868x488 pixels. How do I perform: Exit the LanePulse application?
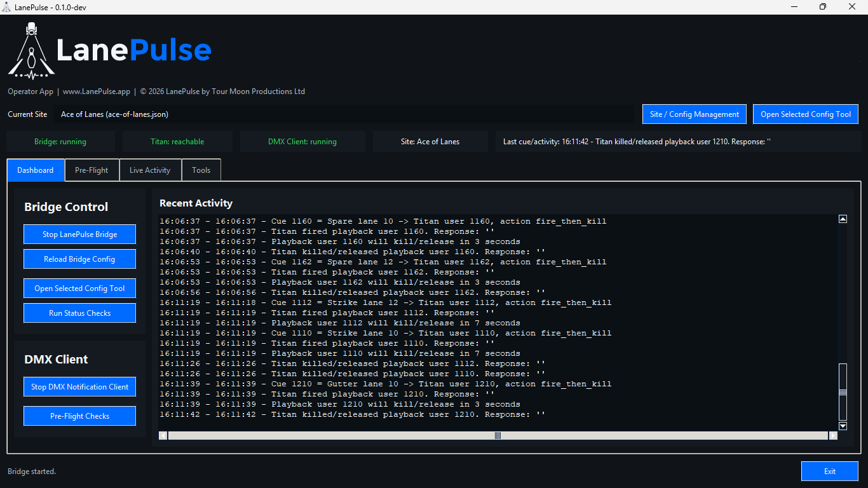point(830,471)
